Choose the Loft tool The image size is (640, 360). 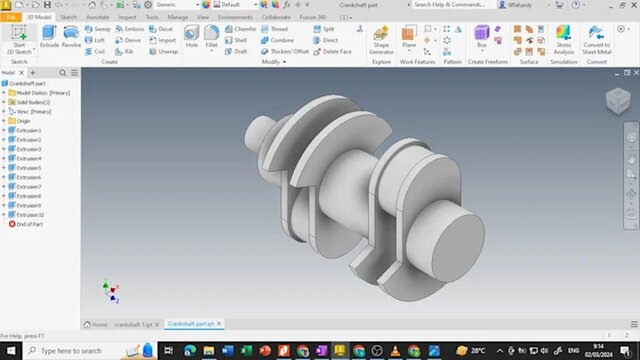click(x=95, y=40)
